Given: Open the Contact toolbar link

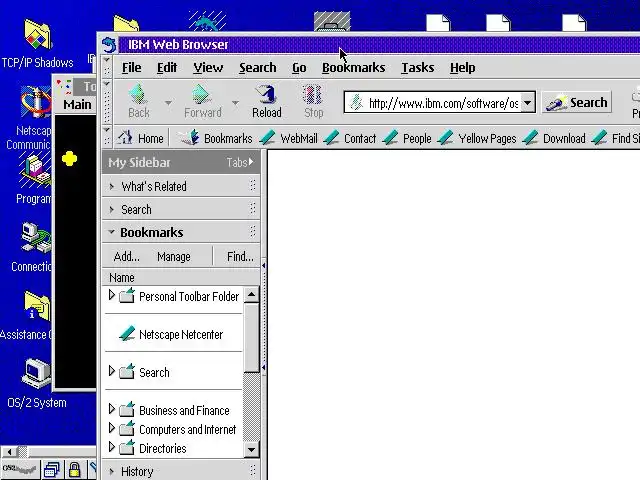Looking at the screenshot, I should 350,138.
